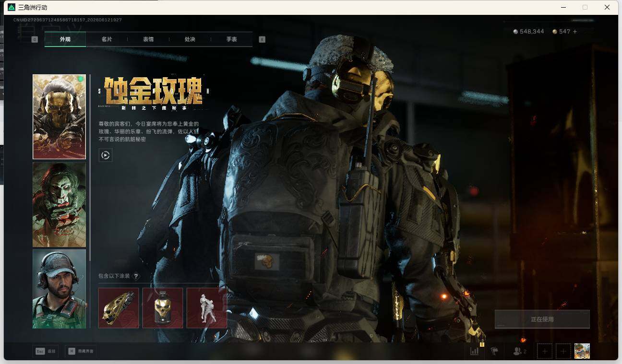This screenshot has height=364, width=622.
Task: Click the 三角洲行动 app icon in title bar
Action: click(x=12, y=7)
